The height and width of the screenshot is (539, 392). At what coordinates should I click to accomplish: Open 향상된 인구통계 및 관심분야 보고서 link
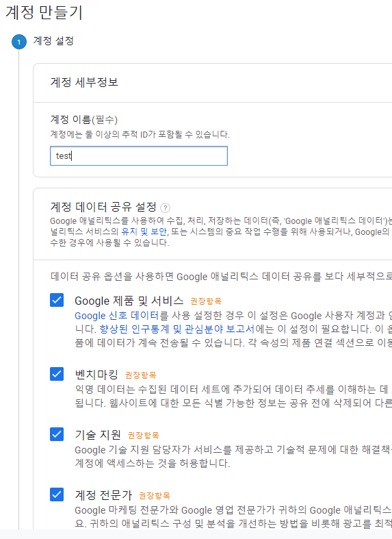click(177, 329)
